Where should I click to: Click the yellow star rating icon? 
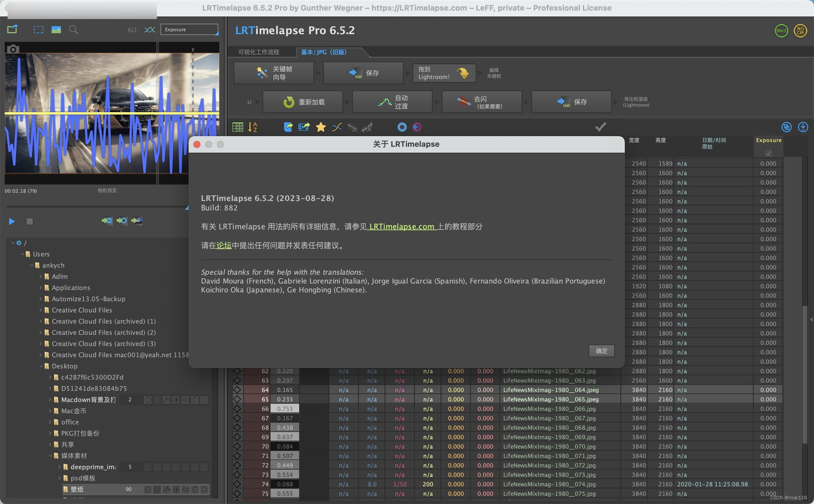[321, 127]
